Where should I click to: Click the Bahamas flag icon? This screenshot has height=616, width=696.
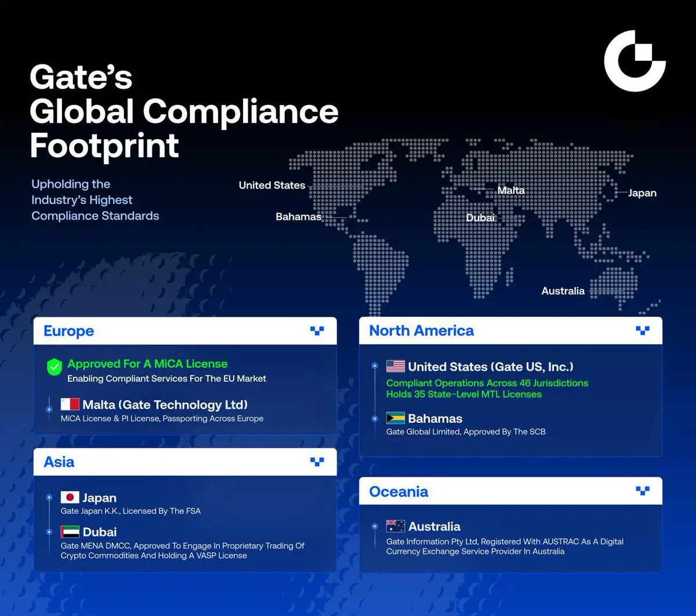coord(396,418)
